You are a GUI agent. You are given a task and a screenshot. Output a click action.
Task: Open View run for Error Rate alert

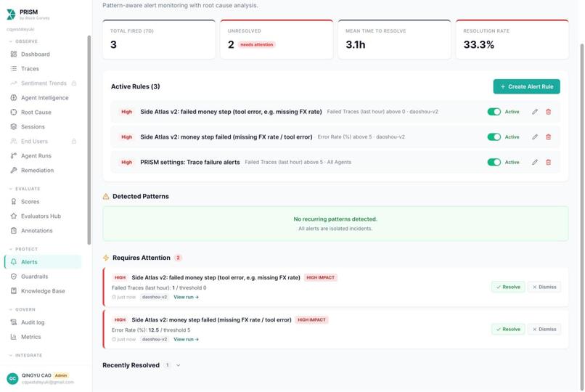tap(187, 340)
